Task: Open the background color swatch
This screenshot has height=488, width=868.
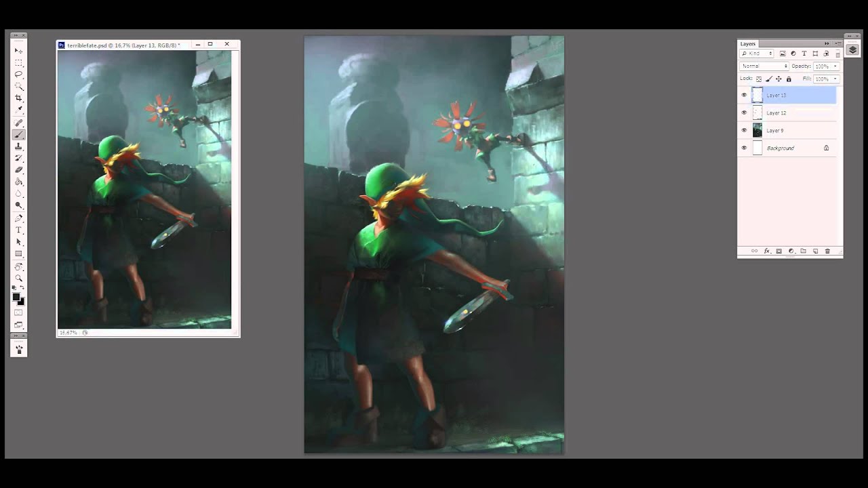Action: (x=22, y=302)
